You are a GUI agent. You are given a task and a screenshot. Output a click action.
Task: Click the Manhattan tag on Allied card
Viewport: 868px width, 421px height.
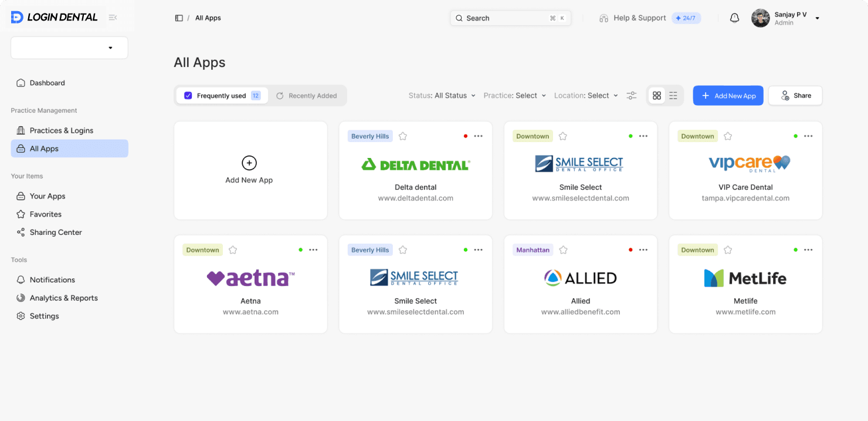533,250
